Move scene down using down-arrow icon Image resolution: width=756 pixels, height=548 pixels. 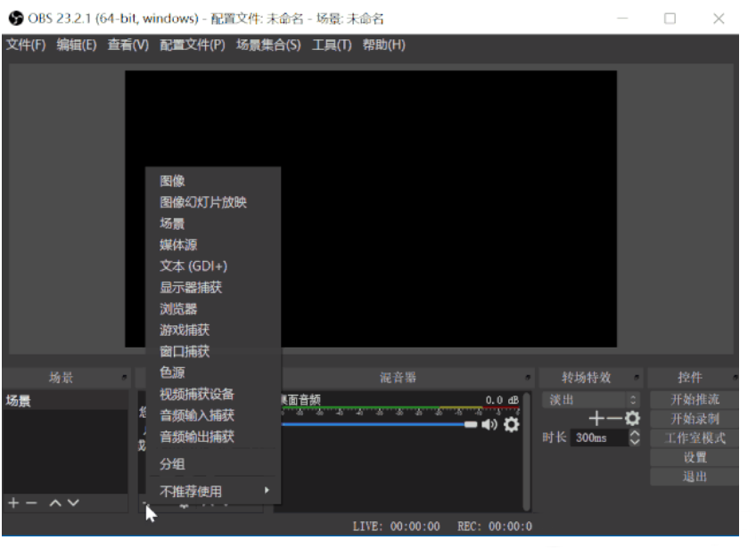tap(71, 503)
